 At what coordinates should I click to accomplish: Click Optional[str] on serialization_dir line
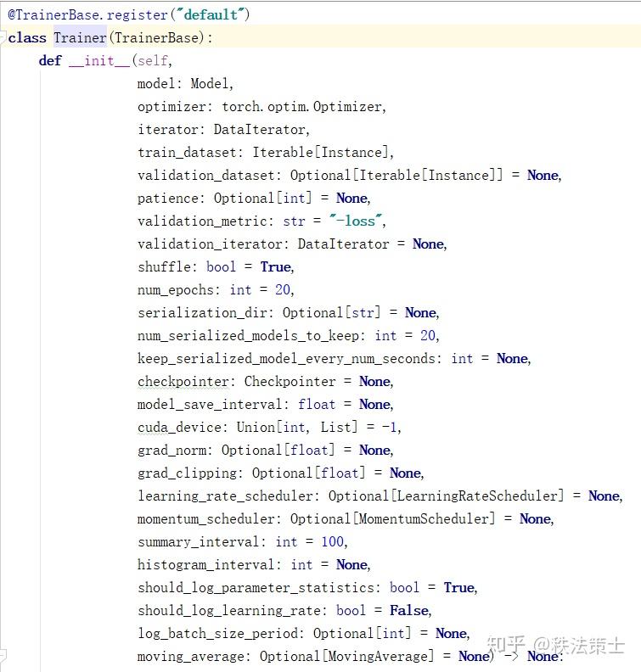pyautogui.click(x=331, y=313)
